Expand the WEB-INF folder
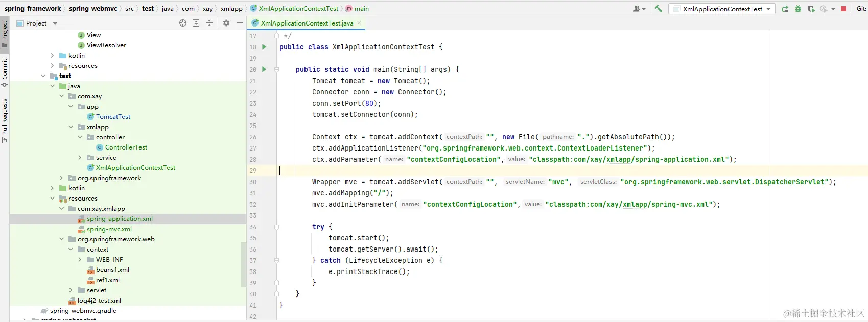This screenshot has width=868, height=322. [80, 260]
